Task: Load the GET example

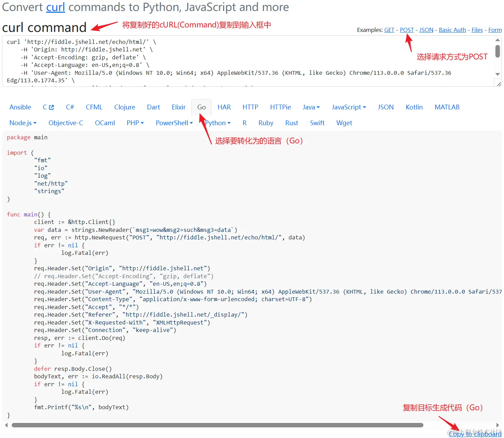Action: pyautogui.click(x=389, y=30)
